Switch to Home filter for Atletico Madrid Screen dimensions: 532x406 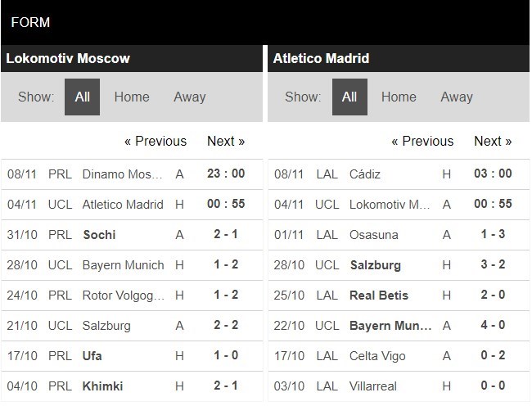399,97
